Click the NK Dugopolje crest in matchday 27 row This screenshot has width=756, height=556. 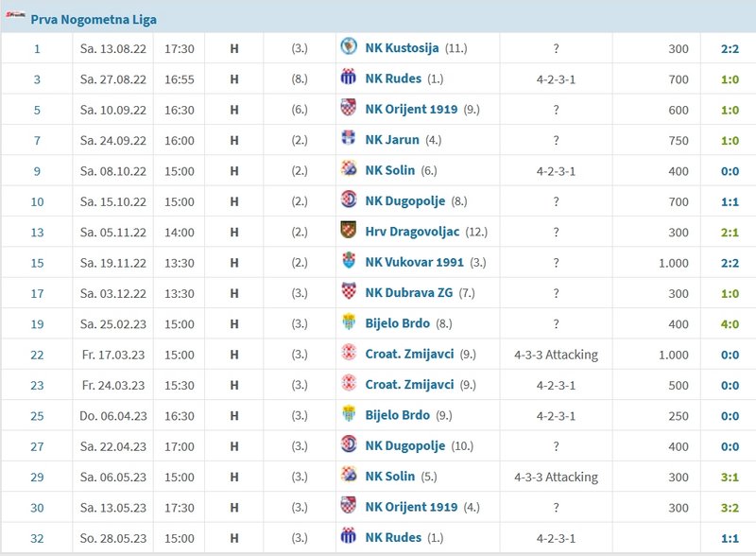pos(348,444)
